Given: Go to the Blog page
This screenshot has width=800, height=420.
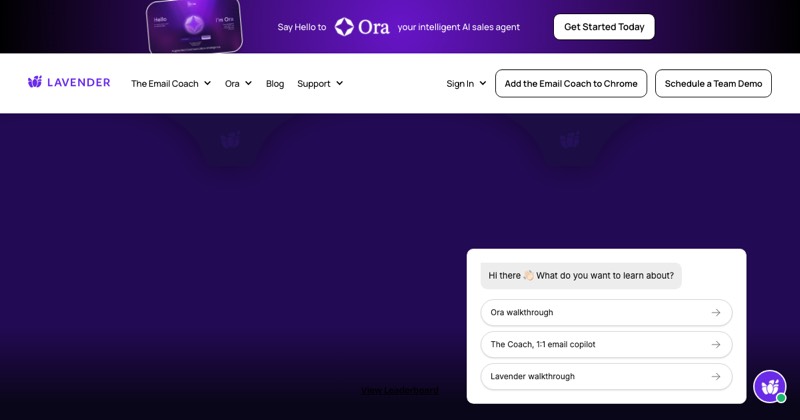Looking at the screenshot, I should 275,84.
